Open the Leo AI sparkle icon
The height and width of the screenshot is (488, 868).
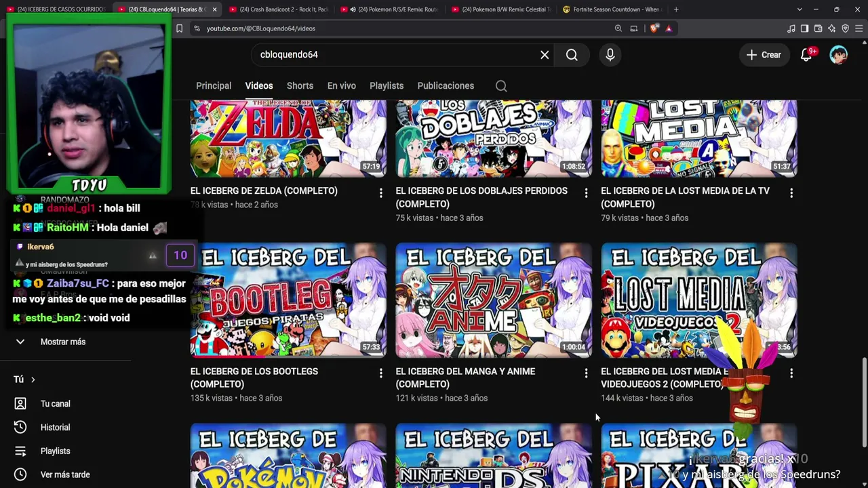click(832, 28)
